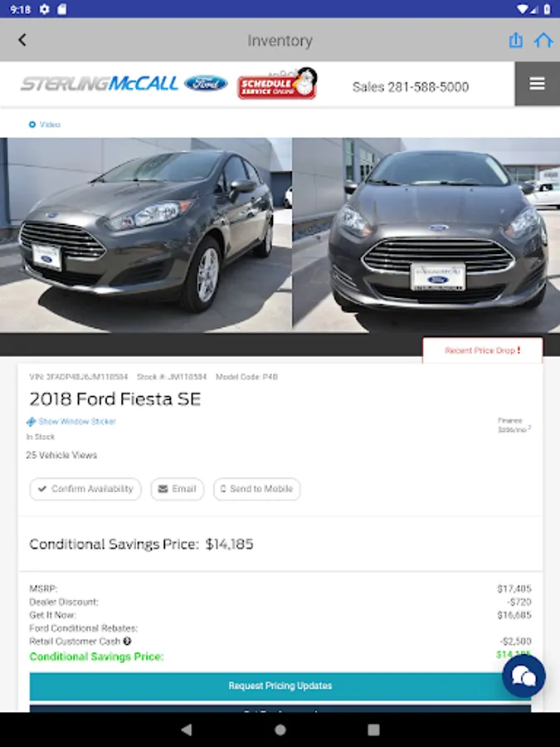Click Schedule Service Online badge
The width and height of the screenshot is (560, 747).
[277, 84]
